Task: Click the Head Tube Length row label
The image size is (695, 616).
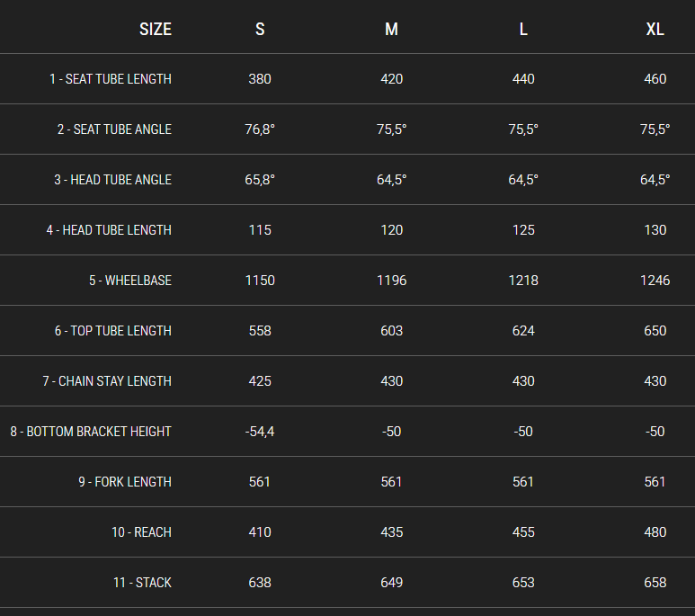Action: 109,230
